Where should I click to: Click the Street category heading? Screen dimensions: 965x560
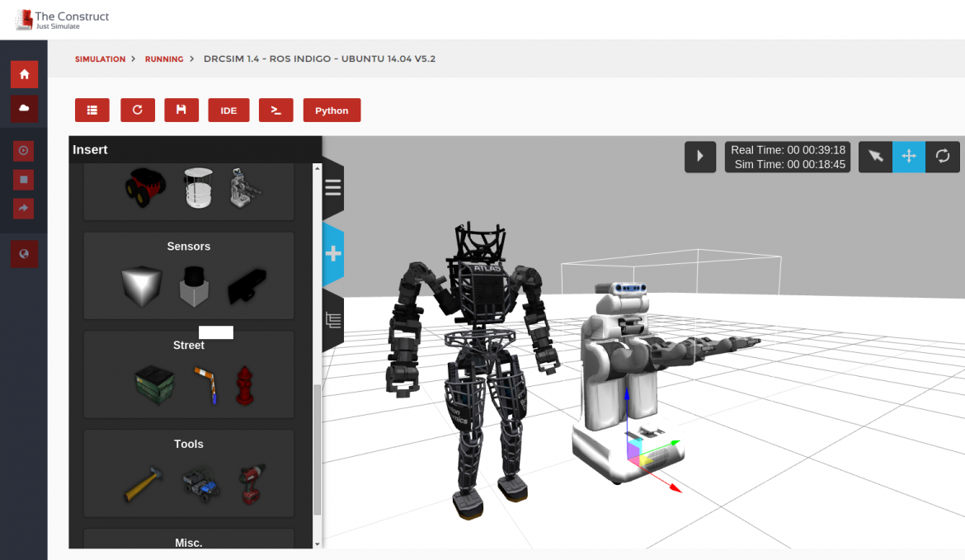pyautogui.click(x=189, y=346)
